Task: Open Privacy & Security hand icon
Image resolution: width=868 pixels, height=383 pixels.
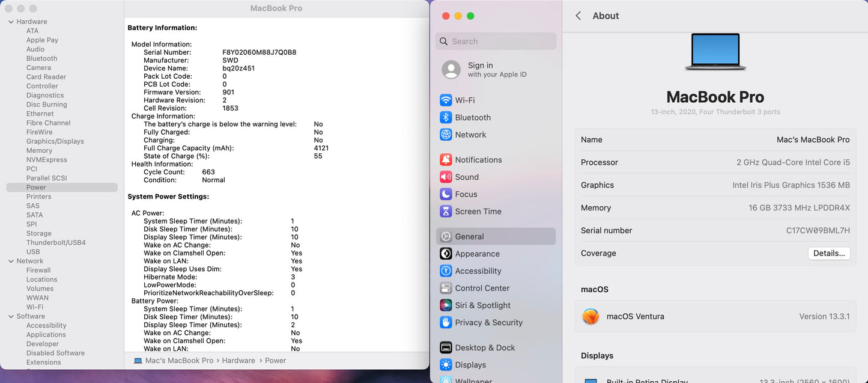Action: click(x=446, y=323)
